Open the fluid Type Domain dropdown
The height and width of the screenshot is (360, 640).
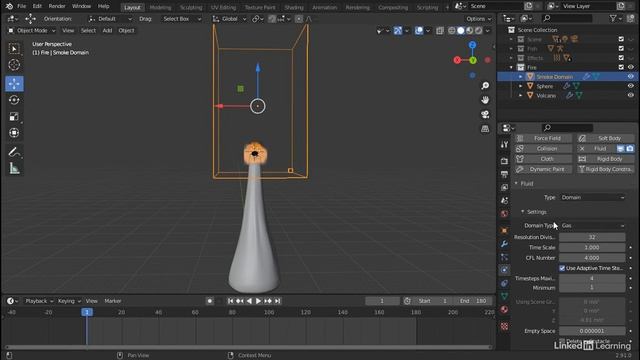592,198
